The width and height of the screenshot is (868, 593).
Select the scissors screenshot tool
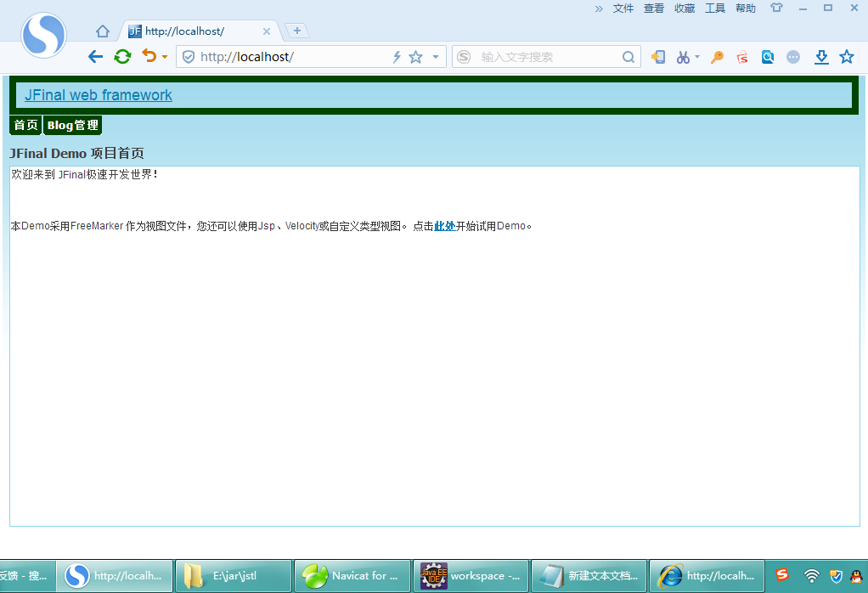(683, 57)
